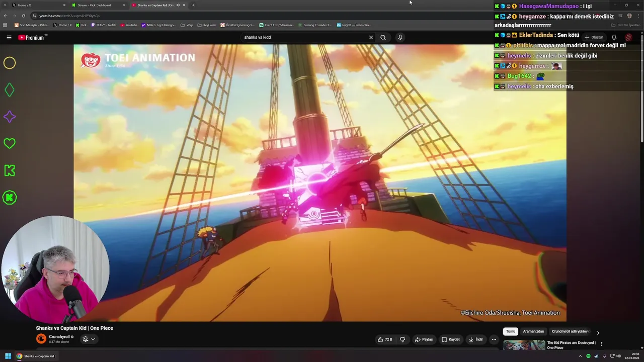Open the 'Event List / Streamela' bookmark
Screen dimensions: 644x362
click(277, 25)
